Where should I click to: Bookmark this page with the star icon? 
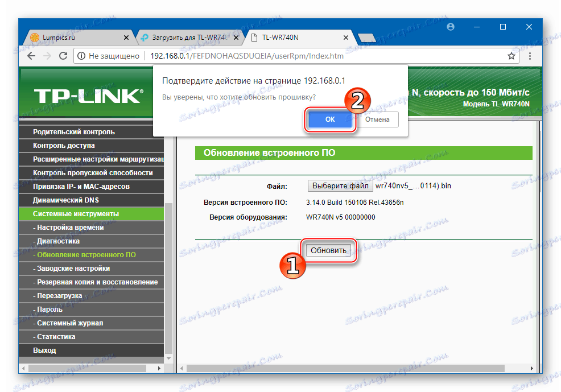pyautogui.click(x=511, y=56)
